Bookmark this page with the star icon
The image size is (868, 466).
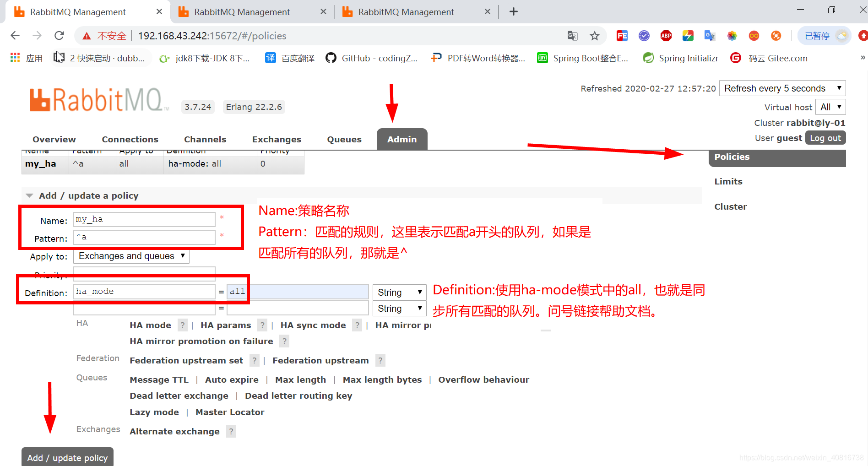click(x=594, y=36)
